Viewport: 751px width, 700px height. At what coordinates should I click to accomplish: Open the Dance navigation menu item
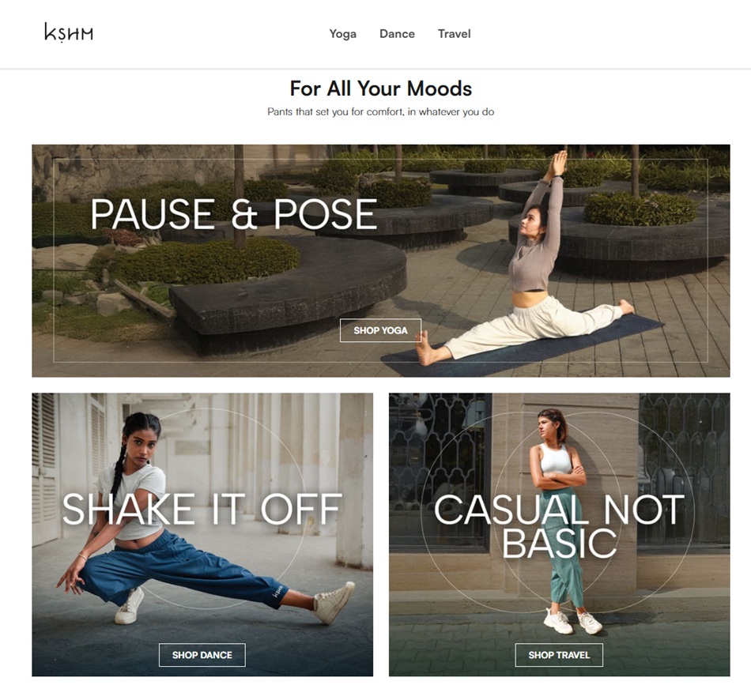pyautogui.click(x=397, y=34)
